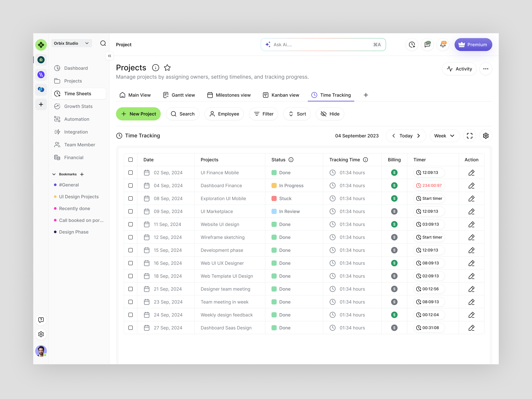The image size is (532, 399).
Task: Open settings gear in left rail
Action: 41,334
